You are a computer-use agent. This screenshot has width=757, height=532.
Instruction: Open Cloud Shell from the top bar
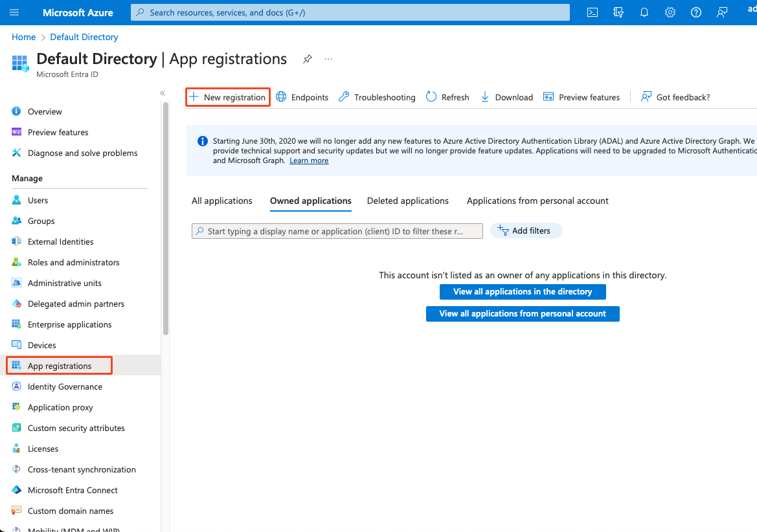coord(592,12)
